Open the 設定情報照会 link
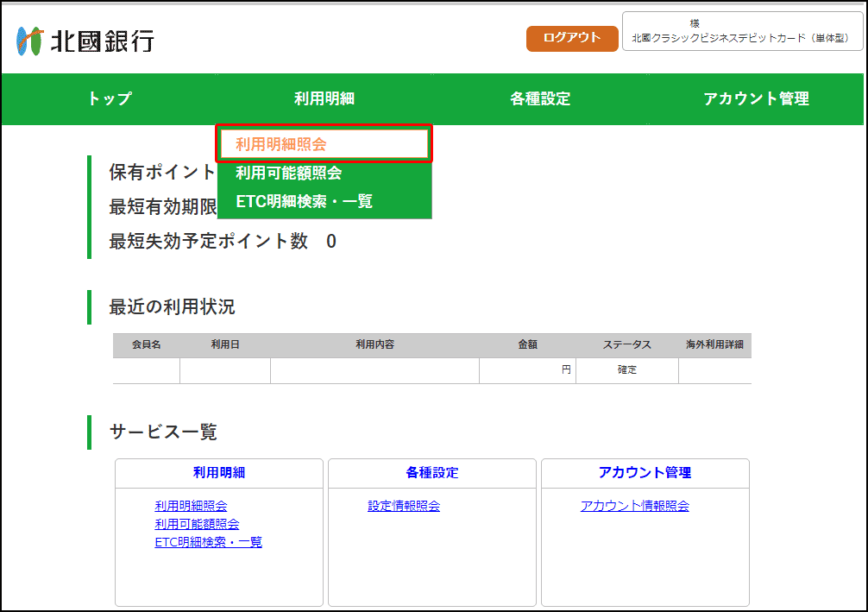The width and height of the screenshot is (868, 612). tap(404, 506)
